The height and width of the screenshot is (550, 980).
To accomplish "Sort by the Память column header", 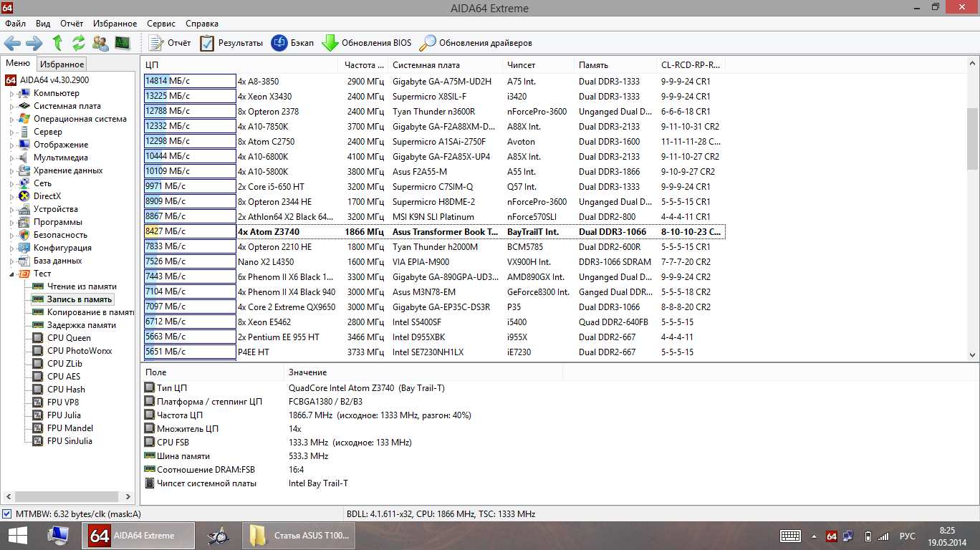I will click(x=615, y=64).
